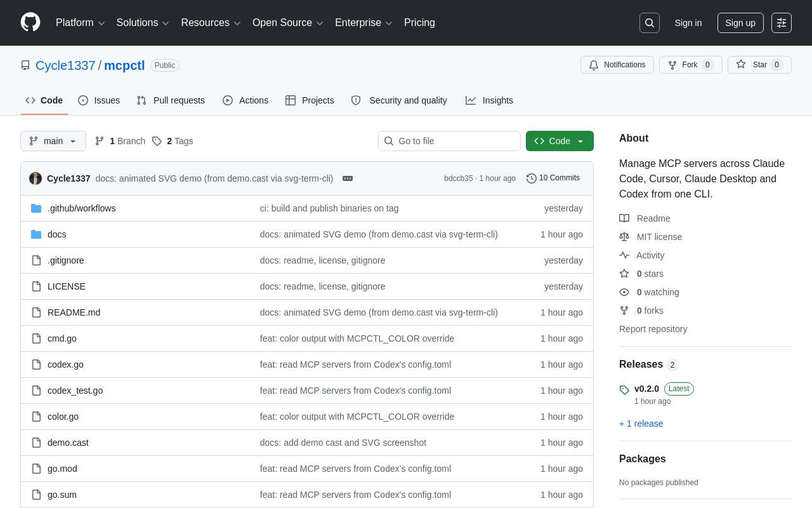Viewport: 812px width, 508px height.
Task: Click the Activity pulse icon
Action: pyautogui.click(x=624, y=255)
